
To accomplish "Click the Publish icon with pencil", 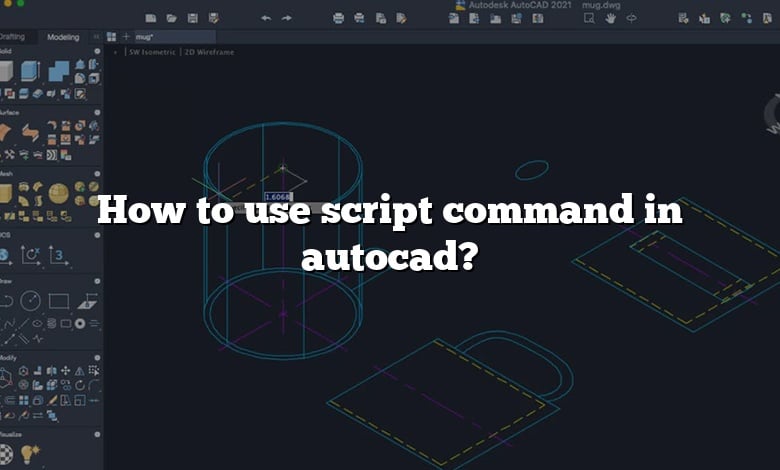I will (x=401, y=18).
